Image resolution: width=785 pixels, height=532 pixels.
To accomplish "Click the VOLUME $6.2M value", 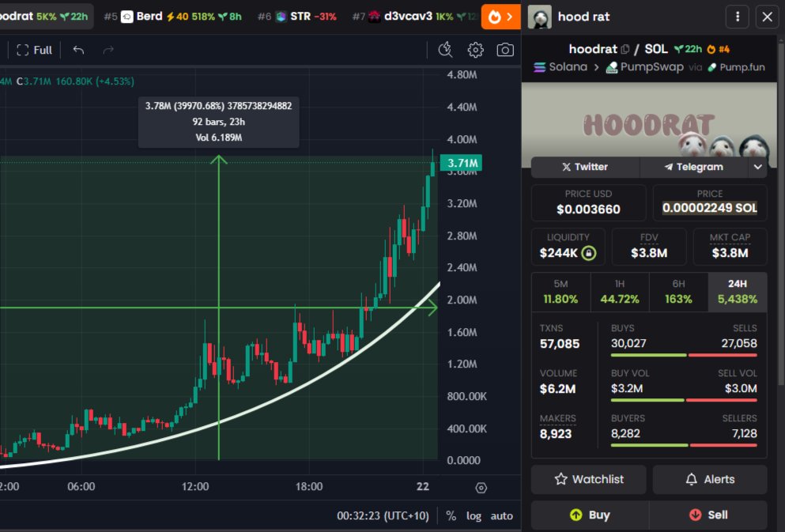I will click(557, 389).
